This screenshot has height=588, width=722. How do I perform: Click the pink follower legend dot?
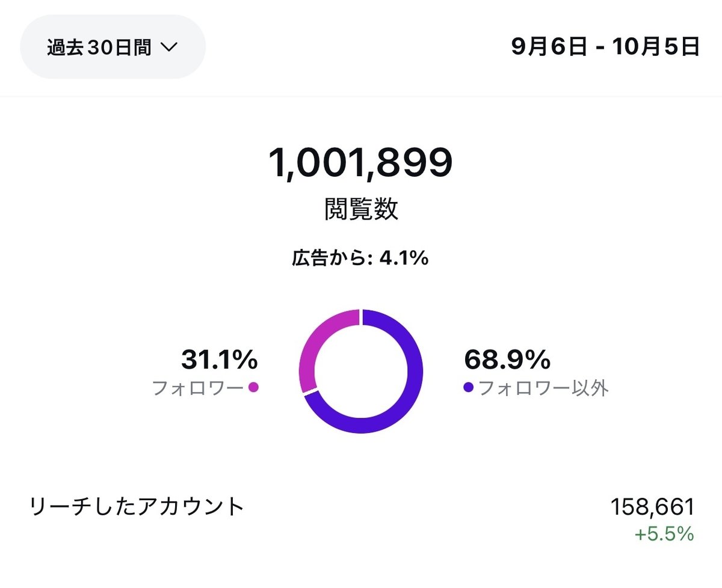(253, 387)
